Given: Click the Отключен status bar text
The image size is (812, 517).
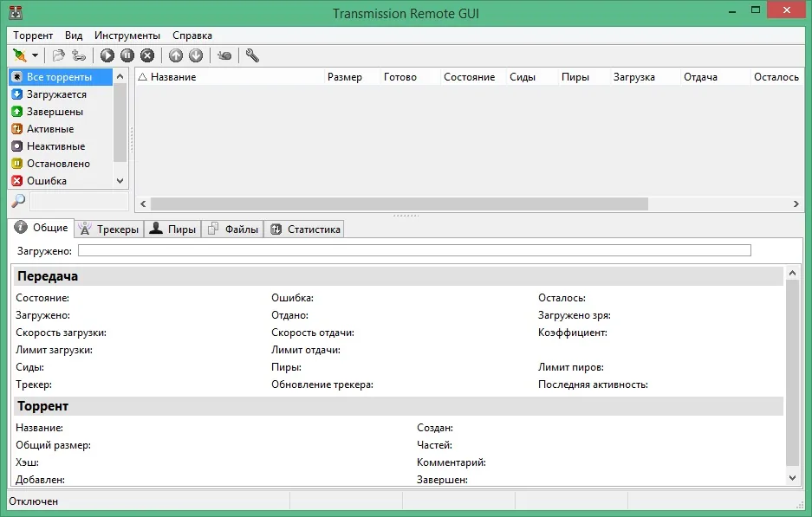Looking at the screenshot, I should 34,501.
